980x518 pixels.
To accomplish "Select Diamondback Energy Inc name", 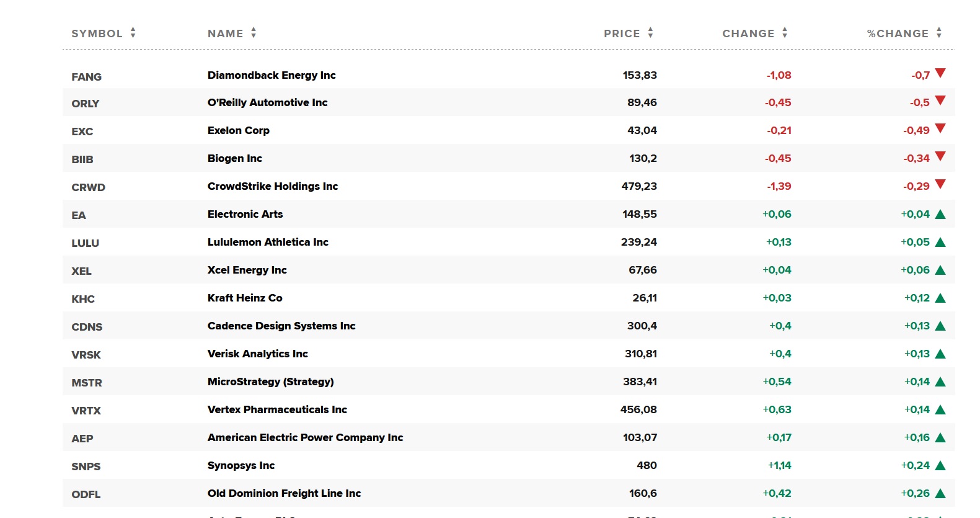I will tap(271, 75).
